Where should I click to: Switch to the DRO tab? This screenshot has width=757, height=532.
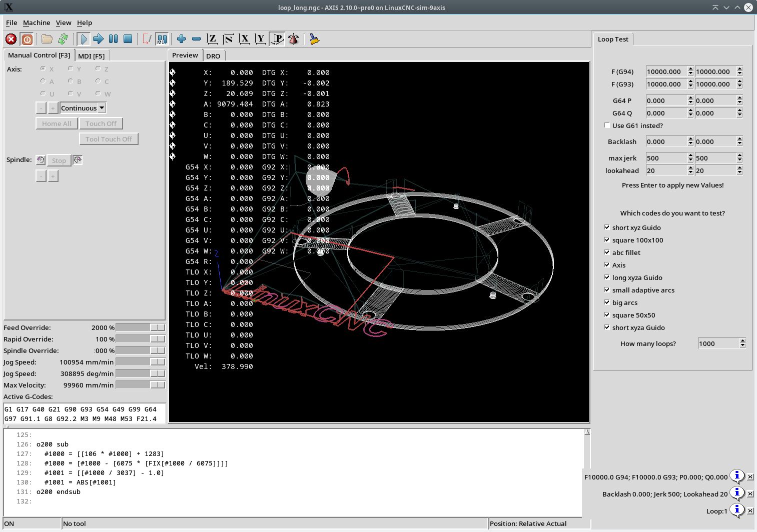[x=213, y=56]
